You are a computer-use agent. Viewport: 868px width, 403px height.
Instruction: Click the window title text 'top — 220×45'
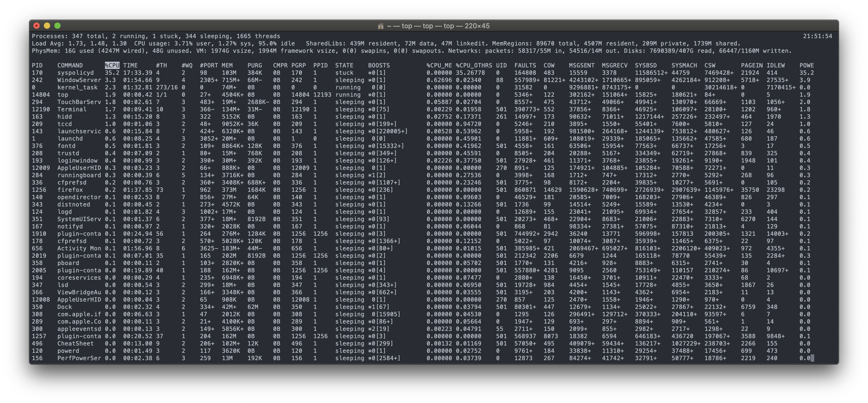[466, 26]
